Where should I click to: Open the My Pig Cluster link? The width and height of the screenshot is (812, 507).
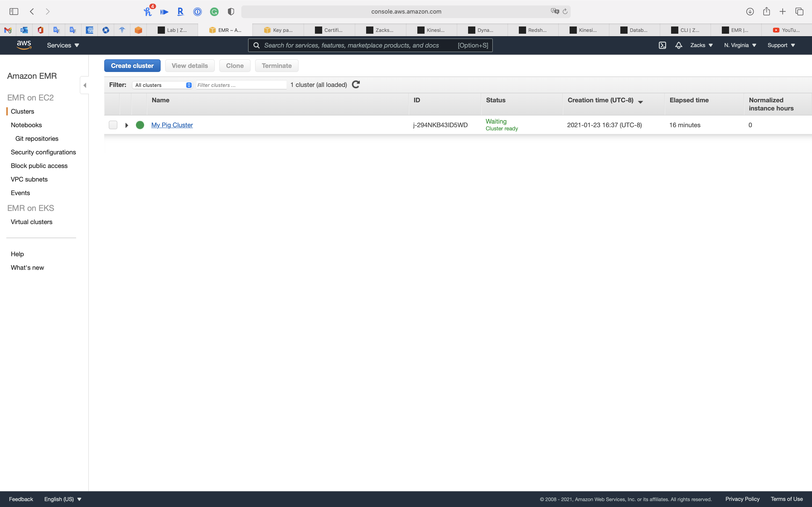[x=172, y=125]
